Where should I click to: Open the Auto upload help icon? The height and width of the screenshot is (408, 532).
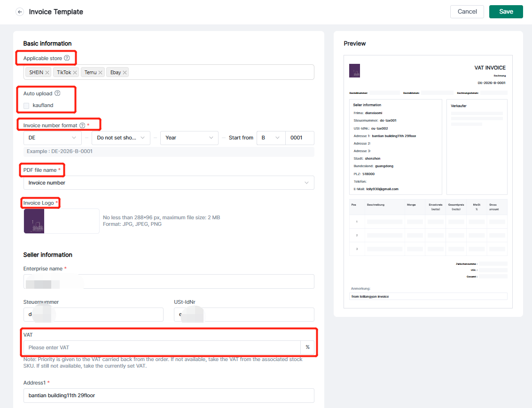[57, 93]
